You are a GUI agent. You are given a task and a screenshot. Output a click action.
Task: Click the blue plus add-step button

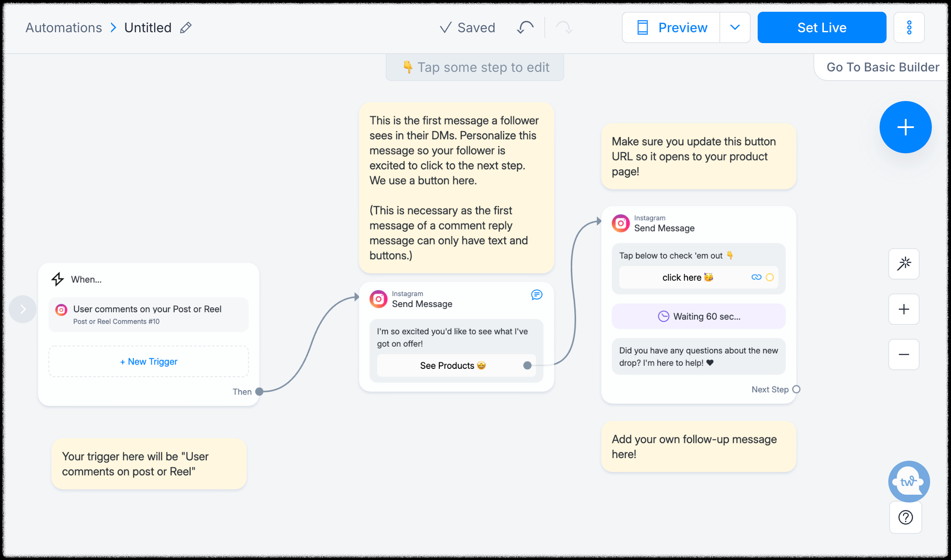pyautogui.click(x=905, y=127)
